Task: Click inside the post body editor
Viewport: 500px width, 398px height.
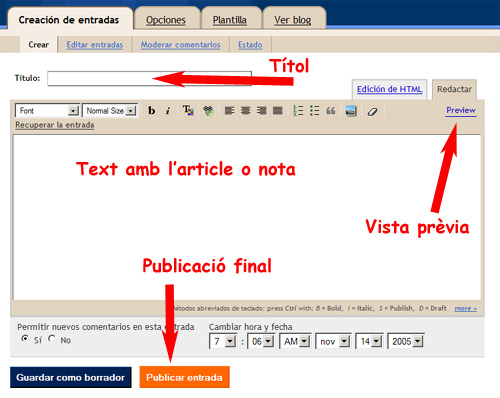Action: (x=247, y=217)
